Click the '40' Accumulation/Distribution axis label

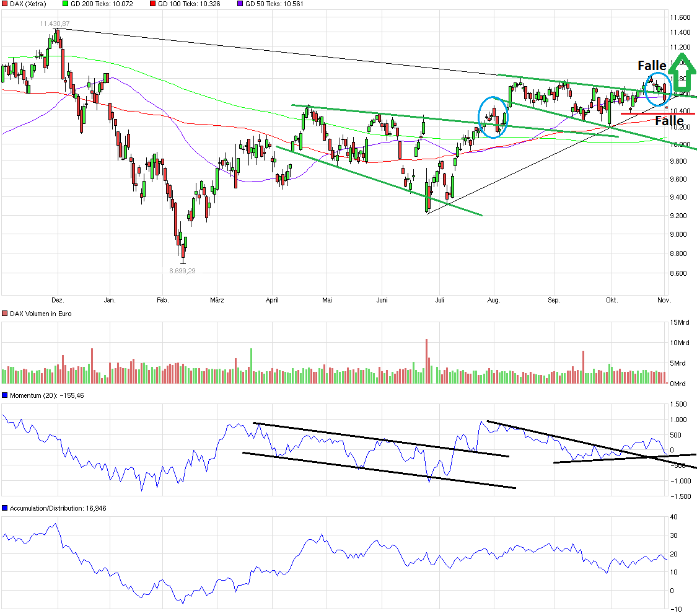coord(674,517)
